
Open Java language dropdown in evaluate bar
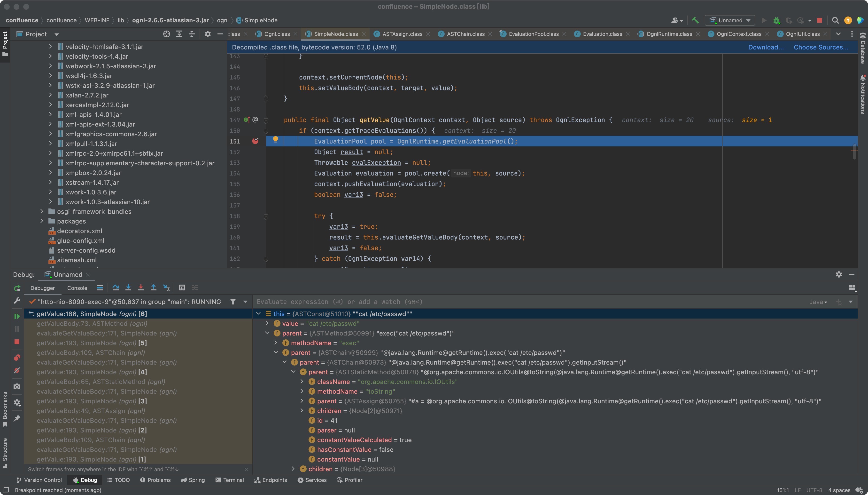click(x=818, y=302)
